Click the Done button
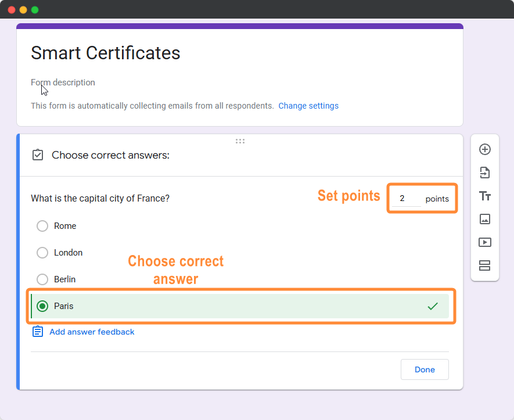The image size is (514, 420). click(x=425, y=369)
